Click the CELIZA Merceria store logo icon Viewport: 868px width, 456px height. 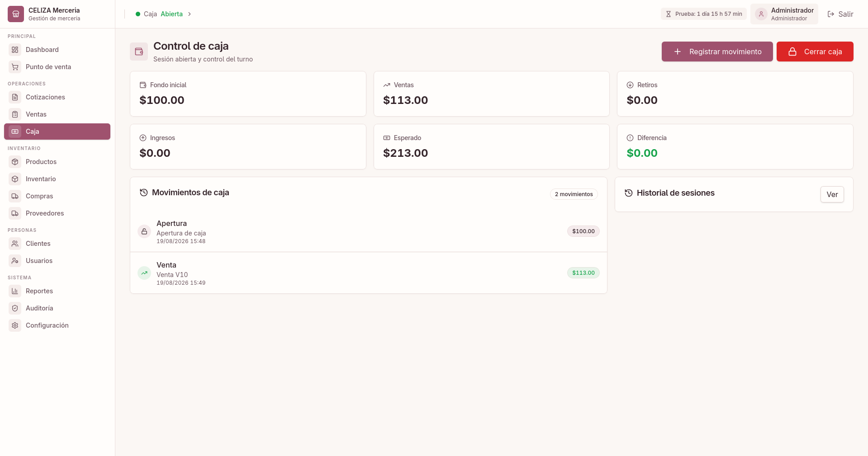coord(15,14)
